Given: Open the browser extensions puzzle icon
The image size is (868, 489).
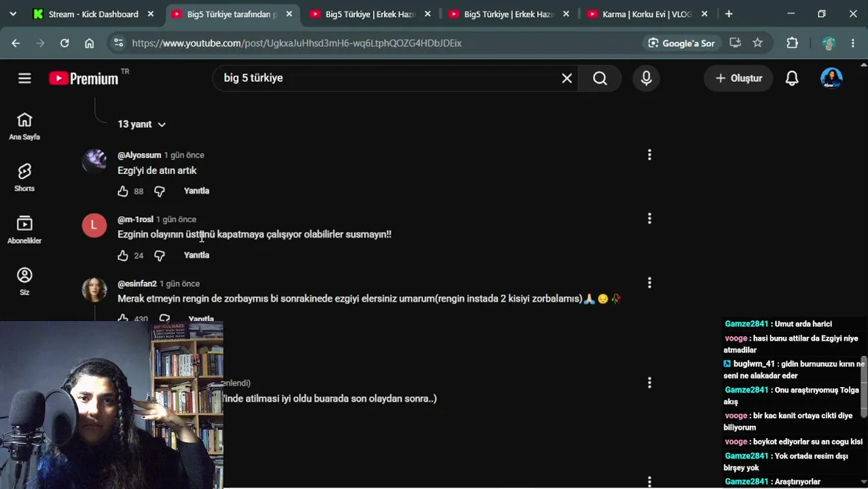Looking at the screenshot, I should click(792, 43).
